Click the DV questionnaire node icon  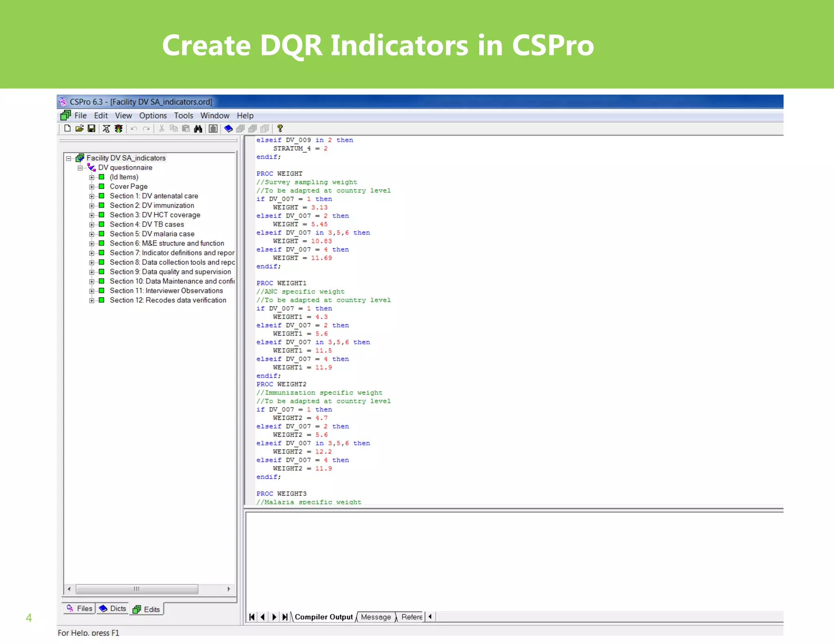(92, 167)
